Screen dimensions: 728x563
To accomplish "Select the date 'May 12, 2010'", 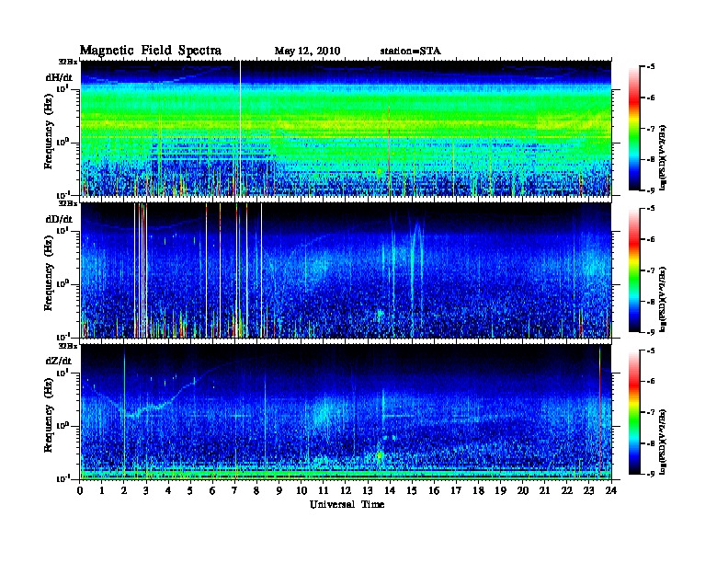I will 307,52.
